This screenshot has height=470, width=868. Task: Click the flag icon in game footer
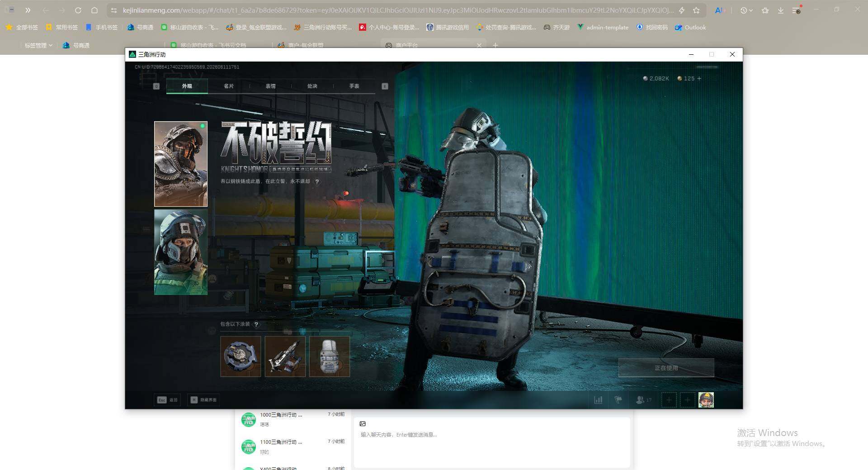click(618, 400)
